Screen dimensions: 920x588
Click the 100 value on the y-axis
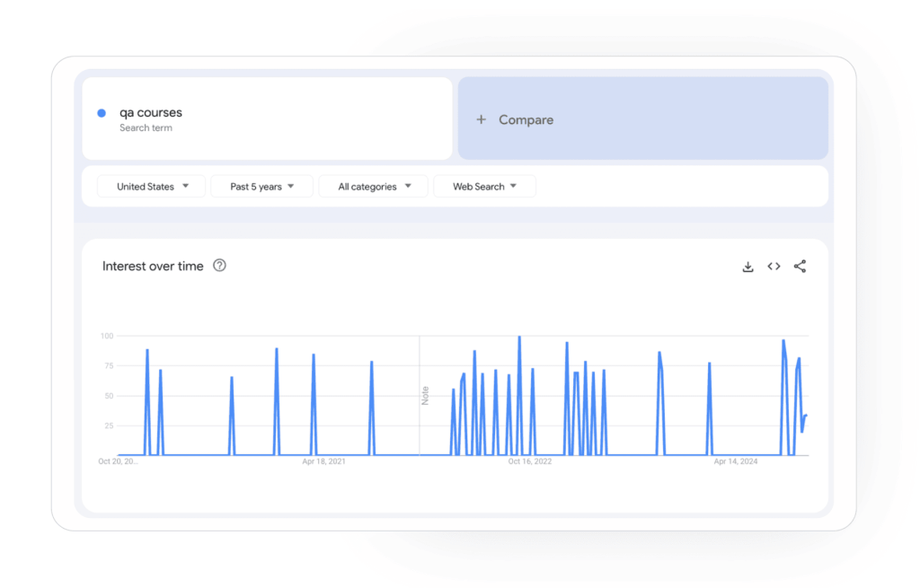[x=107, y=336]
